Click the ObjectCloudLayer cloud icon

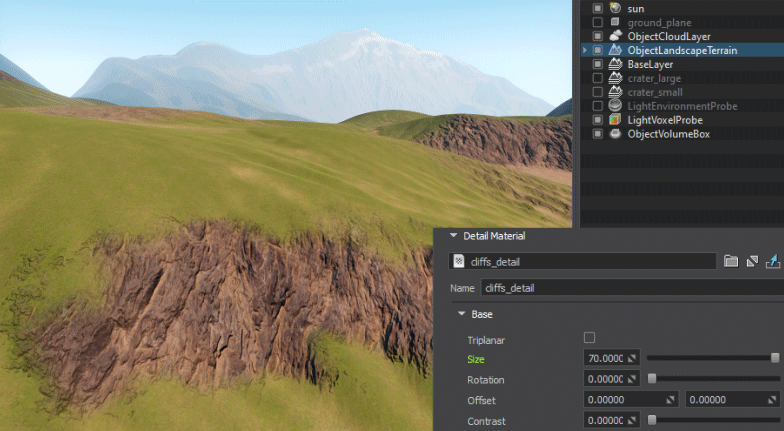[614, 36]
